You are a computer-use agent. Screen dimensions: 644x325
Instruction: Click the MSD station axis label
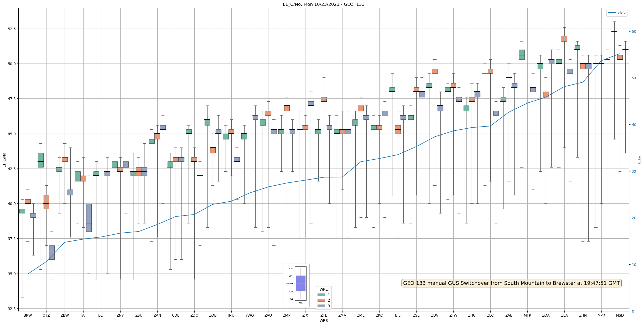click(620, 315)
